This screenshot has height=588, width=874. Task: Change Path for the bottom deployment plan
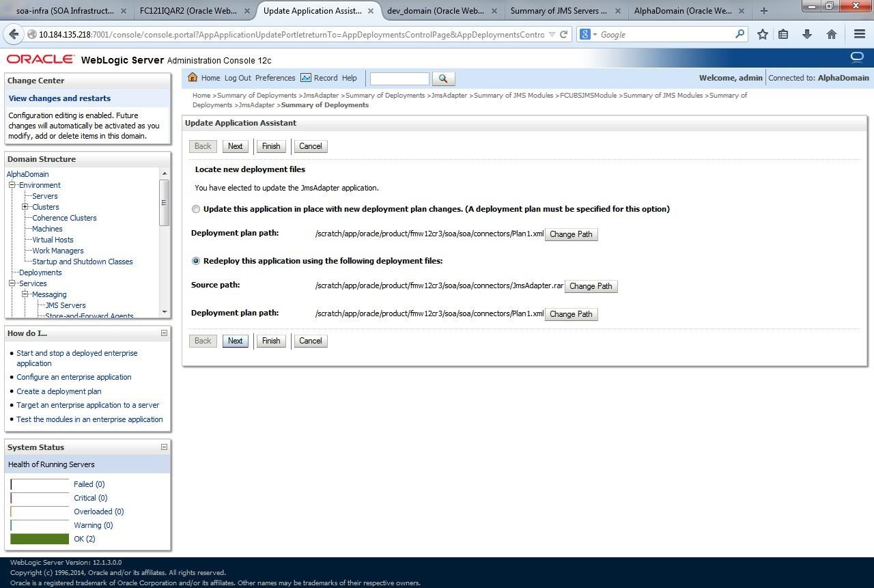point(571,314)
